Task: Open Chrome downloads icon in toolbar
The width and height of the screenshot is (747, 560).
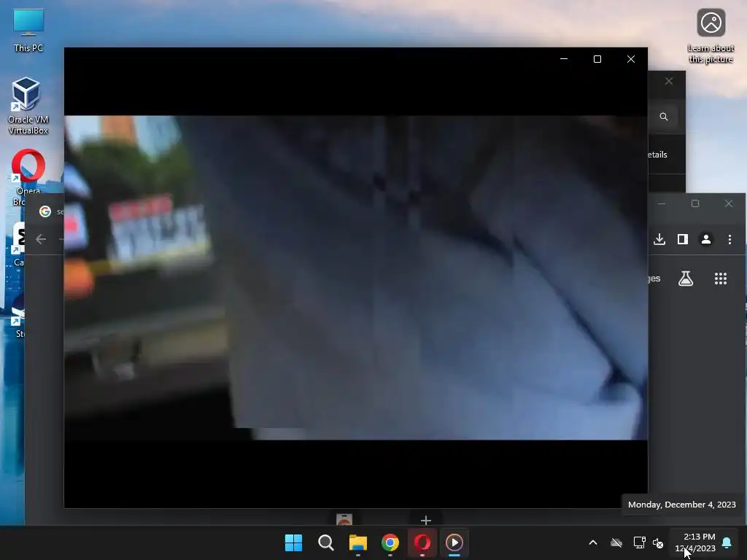Action: click(x=659, y=239)
